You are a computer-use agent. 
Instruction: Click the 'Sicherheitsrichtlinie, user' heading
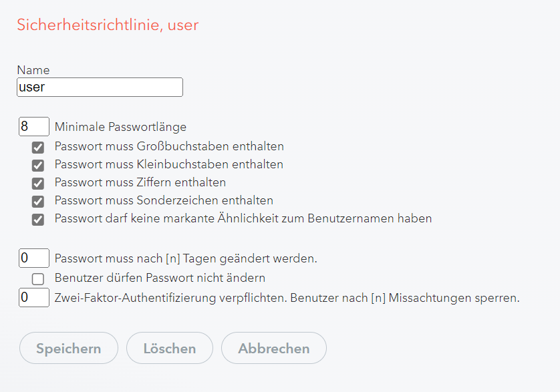click(108, 25)
